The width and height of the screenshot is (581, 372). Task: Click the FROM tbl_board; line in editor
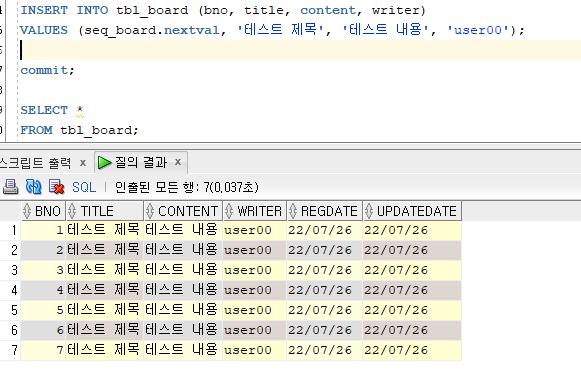click(x=79, y=130)
